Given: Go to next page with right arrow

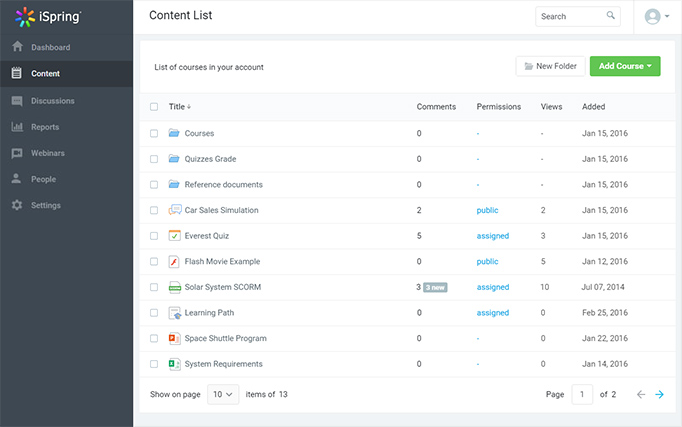Looking at the screenshot, I should [659, 394].
